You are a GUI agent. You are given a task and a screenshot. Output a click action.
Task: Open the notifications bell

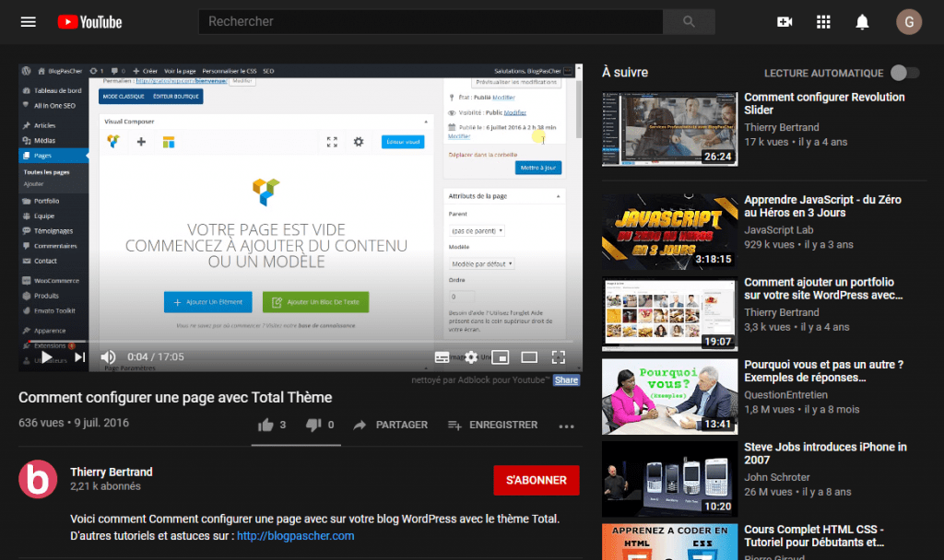coord(863,21)
